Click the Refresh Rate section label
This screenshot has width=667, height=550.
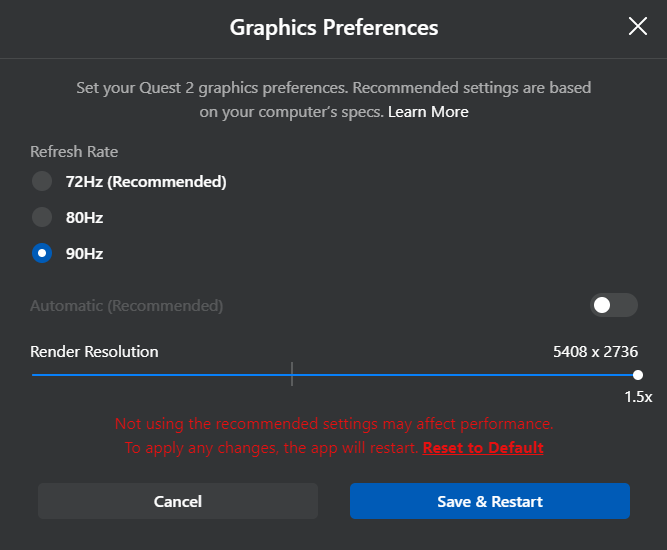[74, 152]
